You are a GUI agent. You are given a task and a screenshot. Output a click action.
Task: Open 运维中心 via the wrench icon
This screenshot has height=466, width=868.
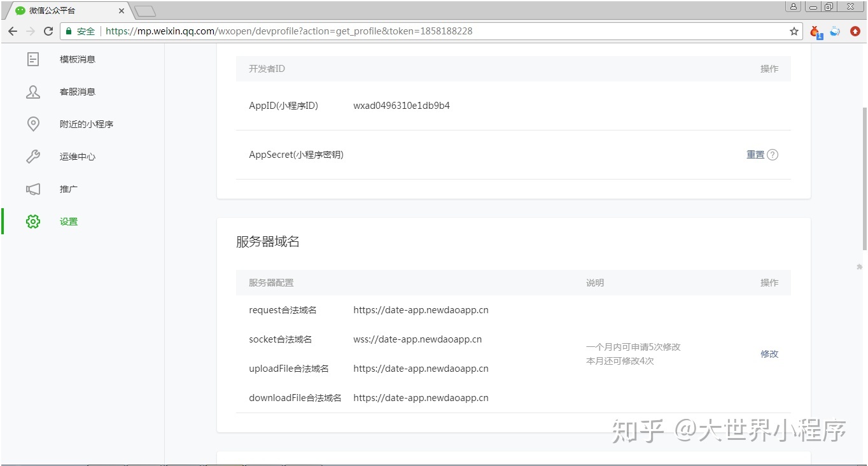(x=33, y=156)
